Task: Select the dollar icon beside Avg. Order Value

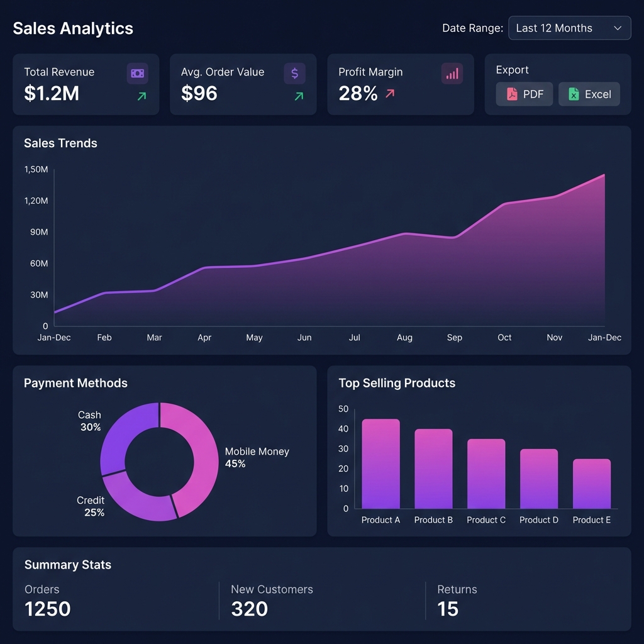Action: click(x=295, y=73)
